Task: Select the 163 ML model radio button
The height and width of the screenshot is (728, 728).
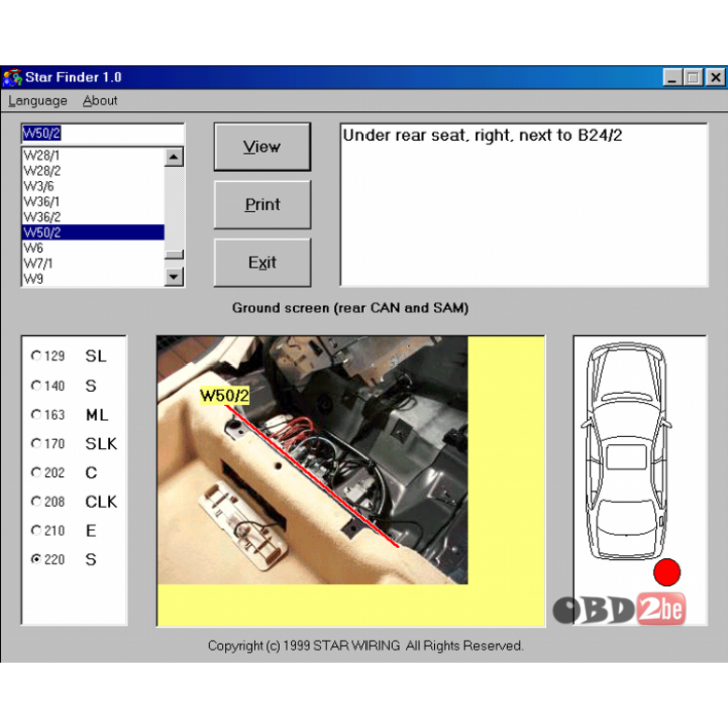Action: 36,414
